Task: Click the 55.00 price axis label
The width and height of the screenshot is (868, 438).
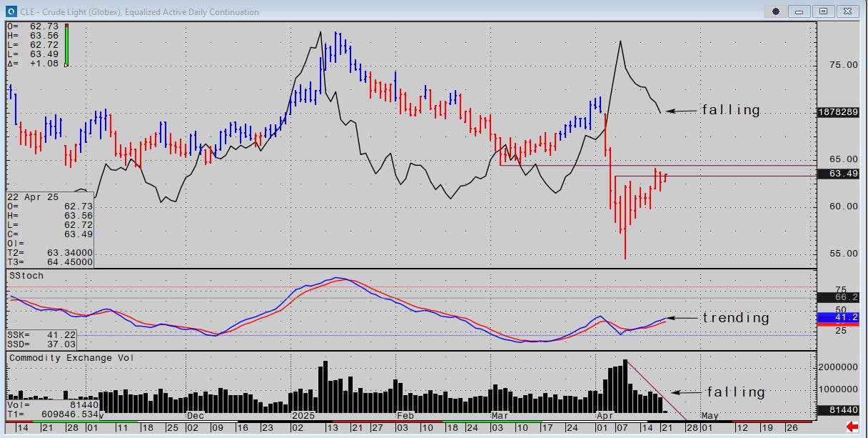Action: pyautogui.click(x=842, y=254)
